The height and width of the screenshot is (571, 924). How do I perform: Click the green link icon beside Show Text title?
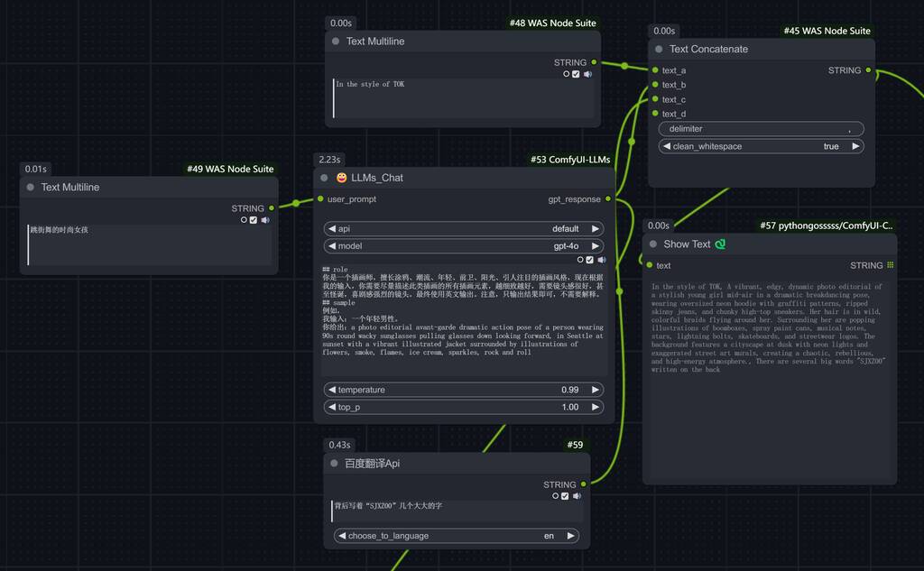(720, 244)
